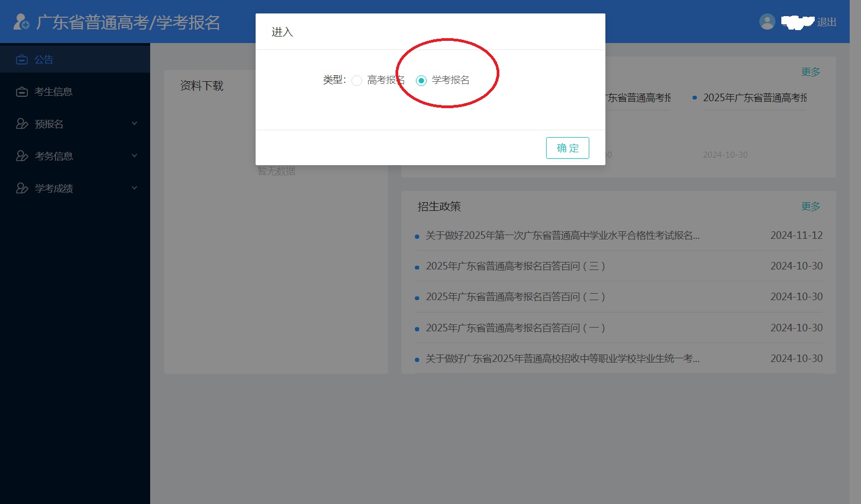The image size is (861, 504).
Task: Click the 预报名 user-edit icon
Action: coord(22,124)
